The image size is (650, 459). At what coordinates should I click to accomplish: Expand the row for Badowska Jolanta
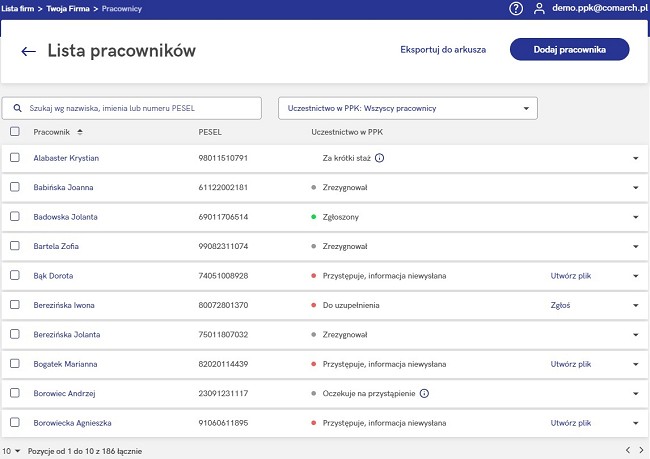click(x=635, y=217)
